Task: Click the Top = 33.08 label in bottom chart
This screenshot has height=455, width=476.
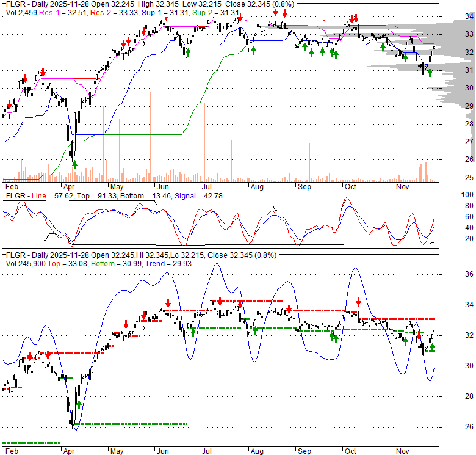Action: (x=59, y=263)
